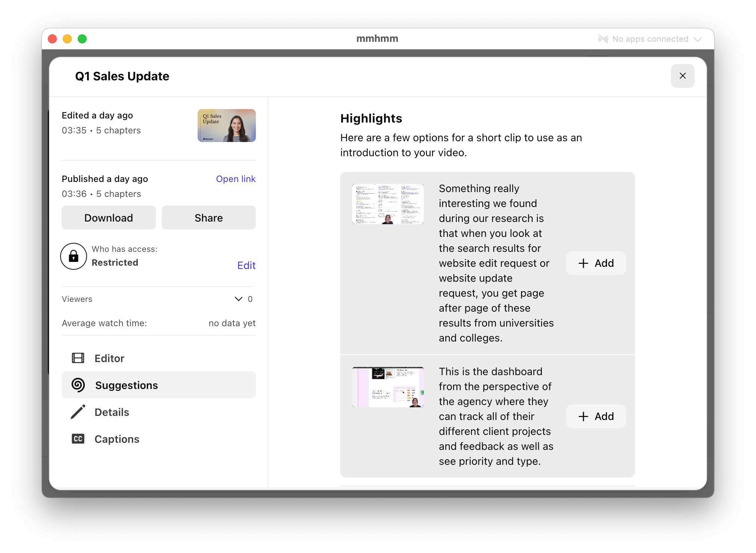Click the lock access icon
The height and width of the screenshot is (553, 756).
coord(74,256)
